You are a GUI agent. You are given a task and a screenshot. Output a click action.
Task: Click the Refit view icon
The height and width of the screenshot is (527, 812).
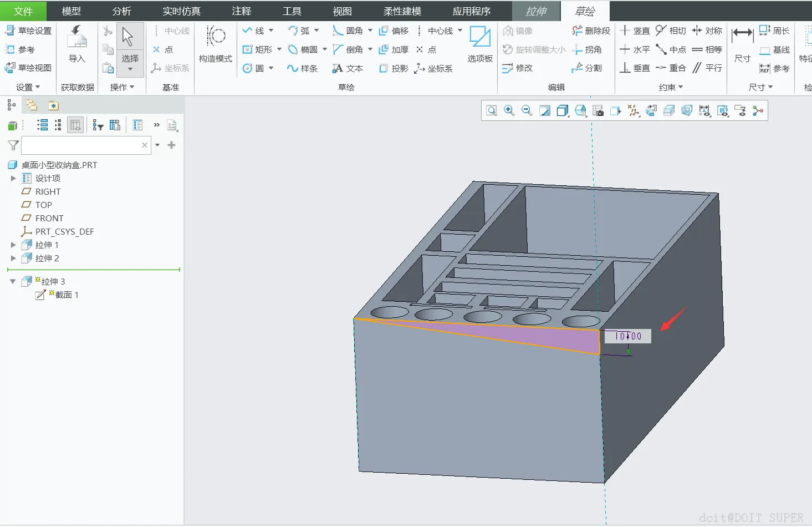tap(491, 111)
